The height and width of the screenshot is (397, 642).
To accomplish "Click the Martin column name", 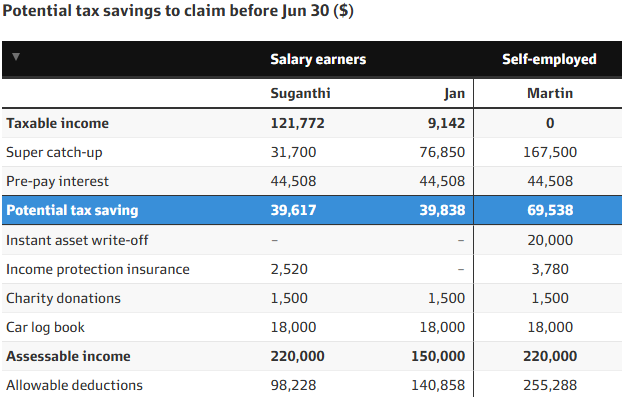I will tap(549, 93).
